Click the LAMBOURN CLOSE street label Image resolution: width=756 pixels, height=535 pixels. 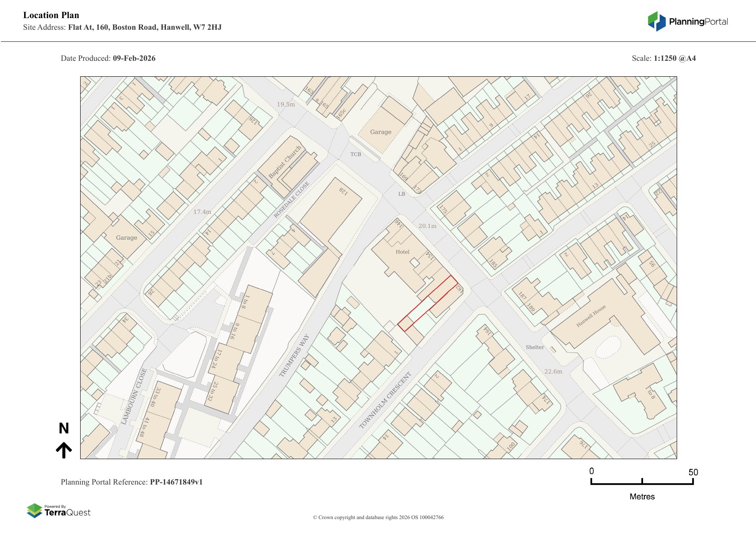134,396
